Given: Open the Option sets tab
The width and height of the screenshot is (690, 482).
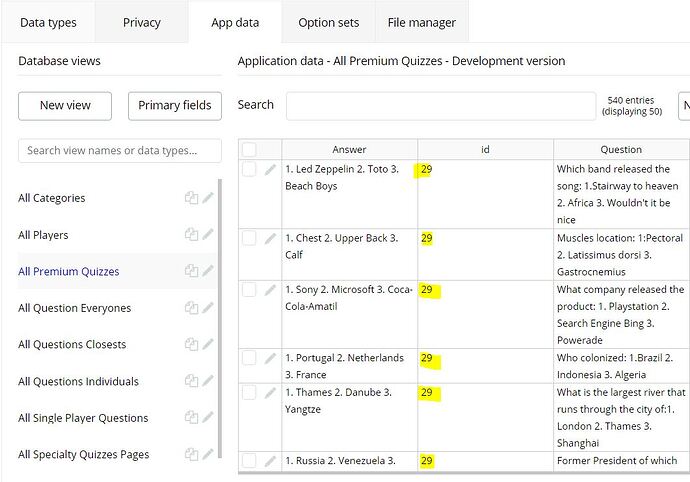Looking at the screenshot, I should (x=330, y=22).
